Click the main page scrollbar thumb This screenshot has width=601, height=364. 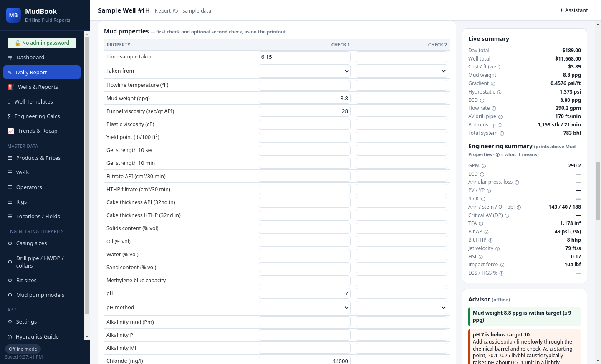click(x=598, y=191)
